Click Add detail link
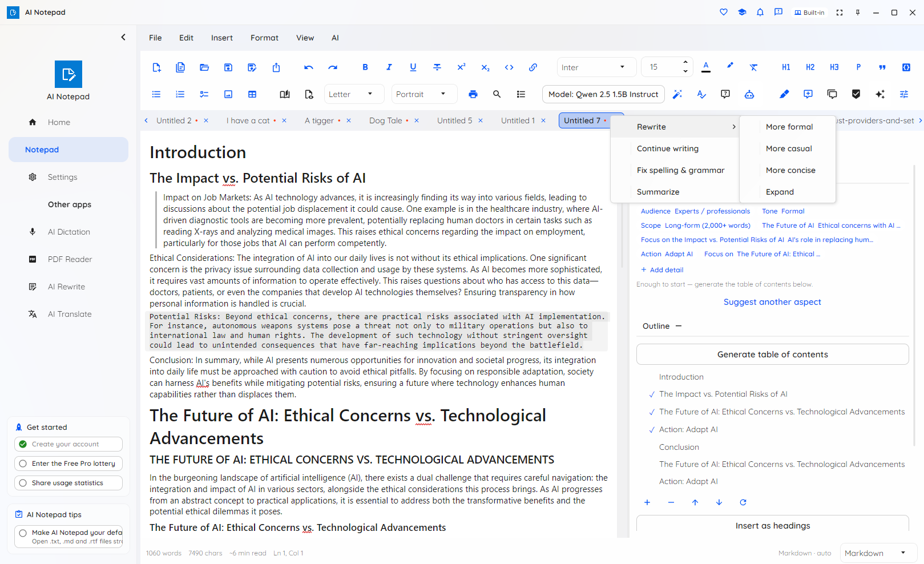The height and width of the screenshot is (564, 924). tap(662, 270)
